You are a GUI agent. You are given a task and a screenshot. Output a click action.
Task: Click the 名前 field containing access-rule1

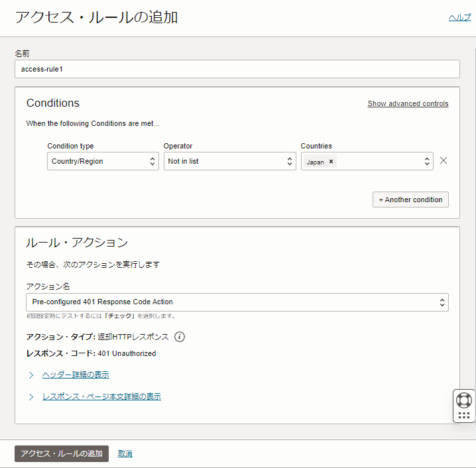(237, 69)
